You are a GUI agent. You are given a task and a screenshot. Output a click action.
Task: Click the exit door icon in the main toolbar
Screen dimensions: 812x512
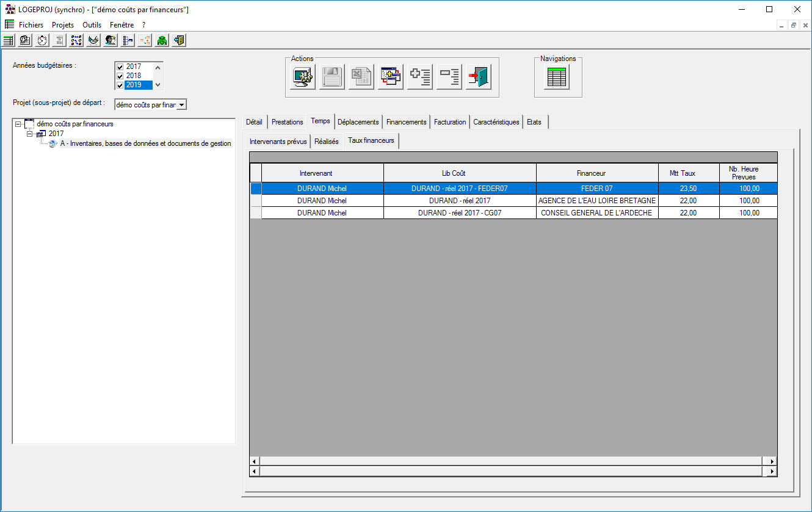click(179, 41)
